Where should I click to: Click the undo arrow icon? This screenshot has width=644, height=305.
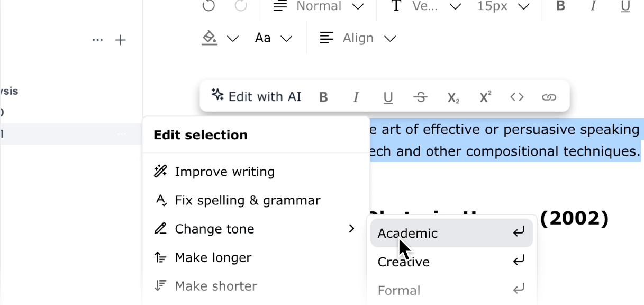click(208, 6)
